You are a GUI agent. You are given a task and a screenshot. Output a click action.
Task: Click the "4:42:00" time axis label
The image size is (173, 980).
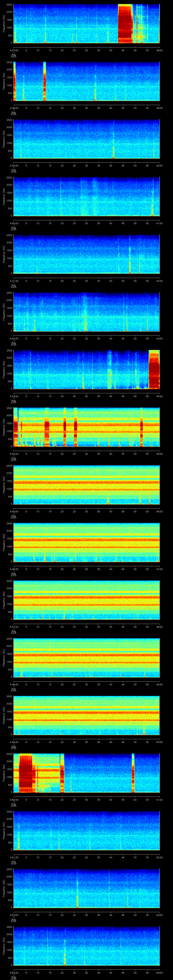click(x=14, y=339)
